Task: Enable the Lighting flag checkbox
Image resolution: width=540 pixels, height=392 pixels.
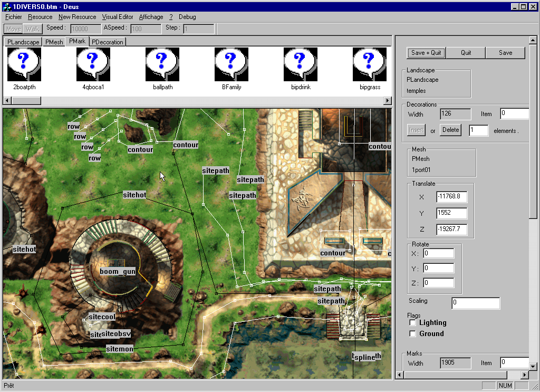Action: (413, 322)
